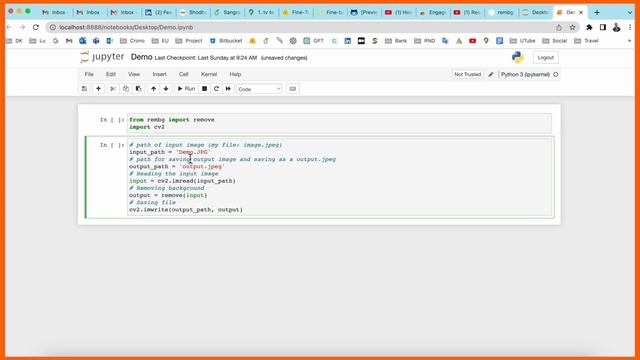
Task: Open the Bitbucket bookmark
Action: click(226, 41)
